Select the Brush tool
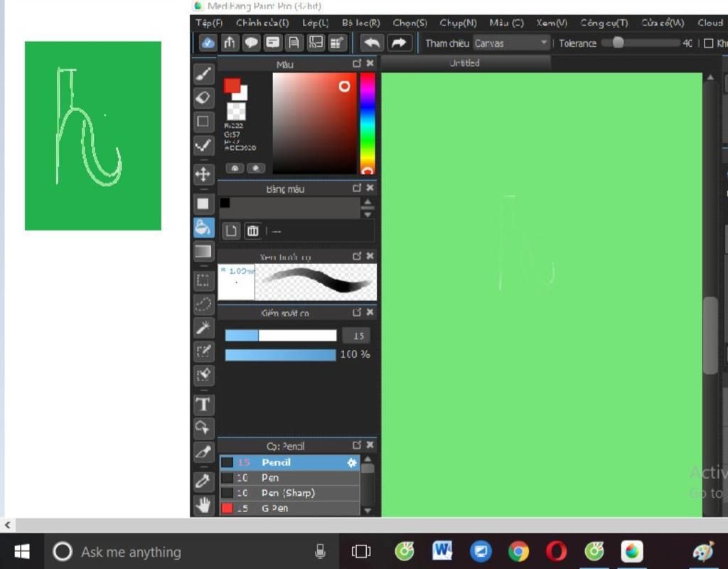The width and height of the screenshot is (728, 569). pyautogui.click(x=203, y=74)
